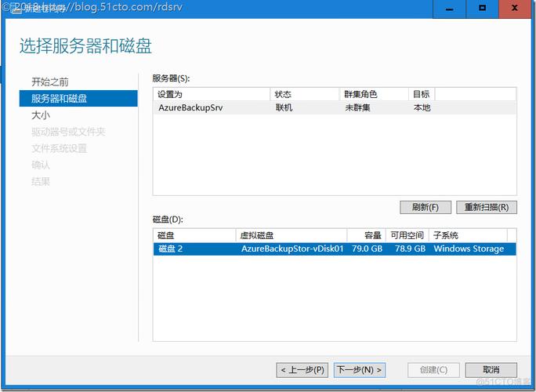Click the 78.9 GB free space cell
The height and width of the screenshot is (392, 536).
[410, 249]
